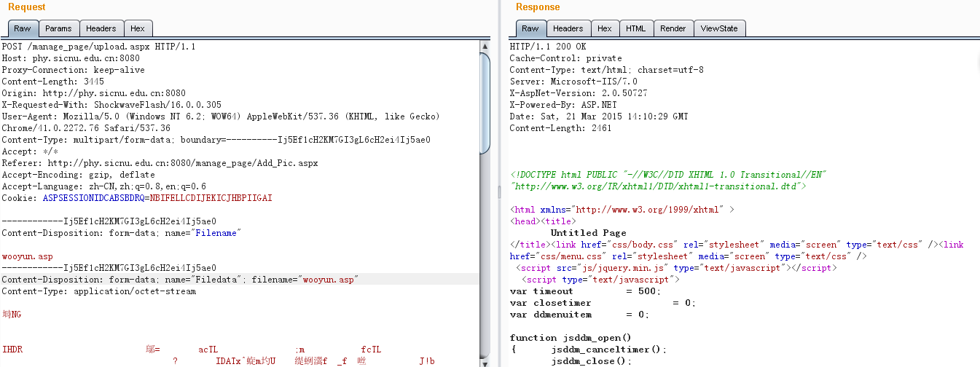
Task: Click the IHDR binary data line
Action: click(219, 350)
